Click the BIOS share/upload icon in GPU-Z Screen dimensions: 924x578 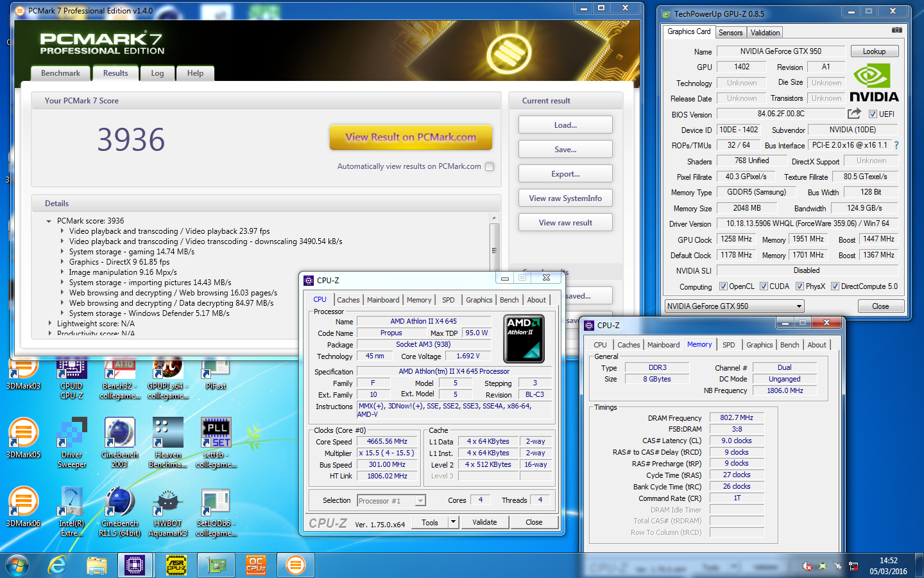(x=854, y=114)
